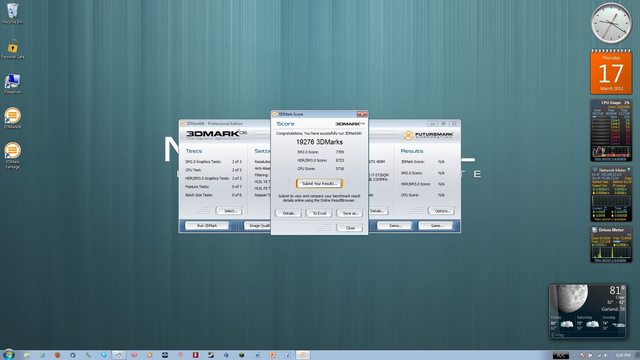The height and width of the screenshot is (360, 640).
Task: Open the Recycle Bin desktop icon
Action: coord(13,13)
